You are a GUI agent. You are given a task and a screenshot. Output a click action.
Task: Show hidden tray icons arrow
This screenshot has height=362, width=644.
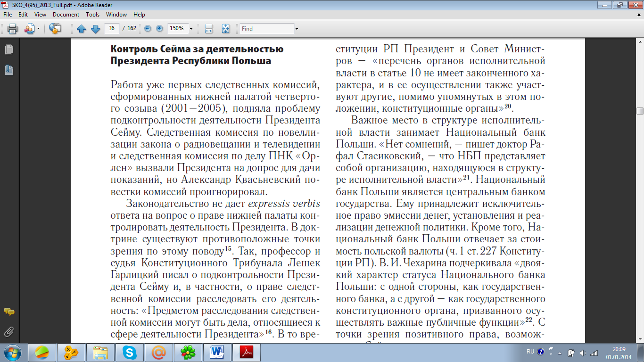coord(560,353)
